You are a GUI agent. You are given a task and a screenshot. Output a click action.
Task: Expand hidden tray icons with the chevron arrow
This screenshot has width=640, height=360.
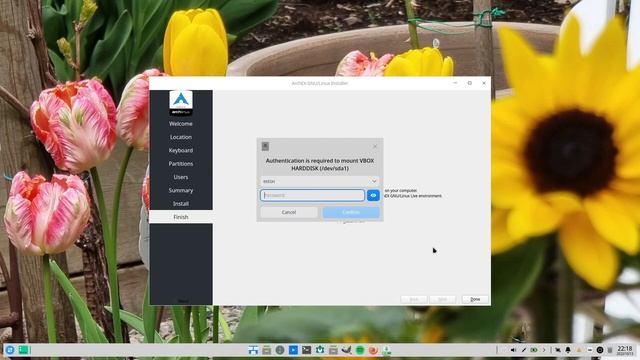[x=544, y=350]
